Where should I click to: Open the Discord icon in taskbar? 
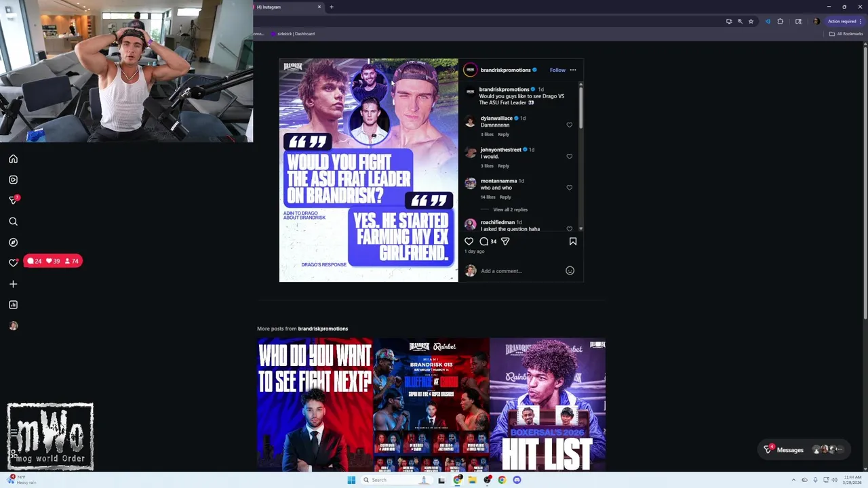[517, 480]
